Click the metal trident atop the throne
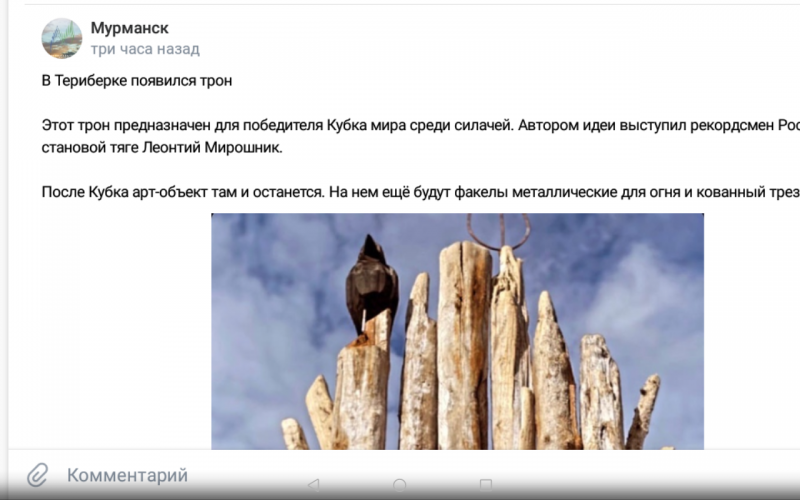 (499, 231)
